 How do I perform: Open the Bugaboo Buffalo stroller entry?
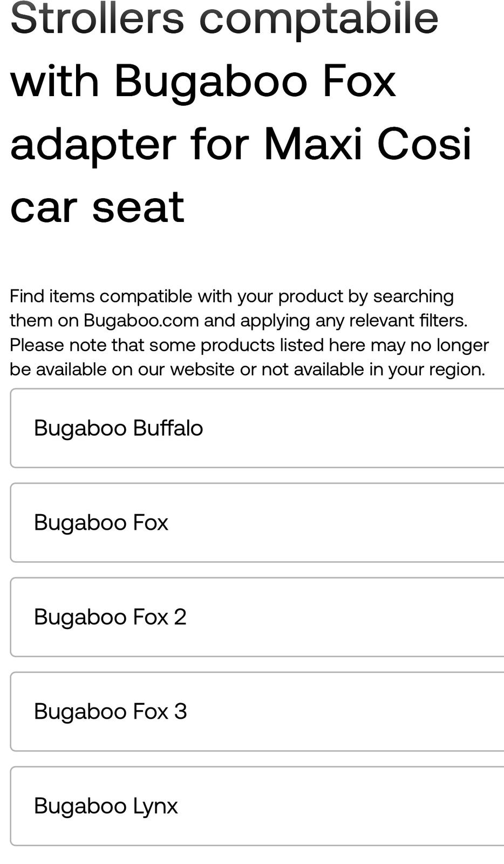(x=257, y=428)
